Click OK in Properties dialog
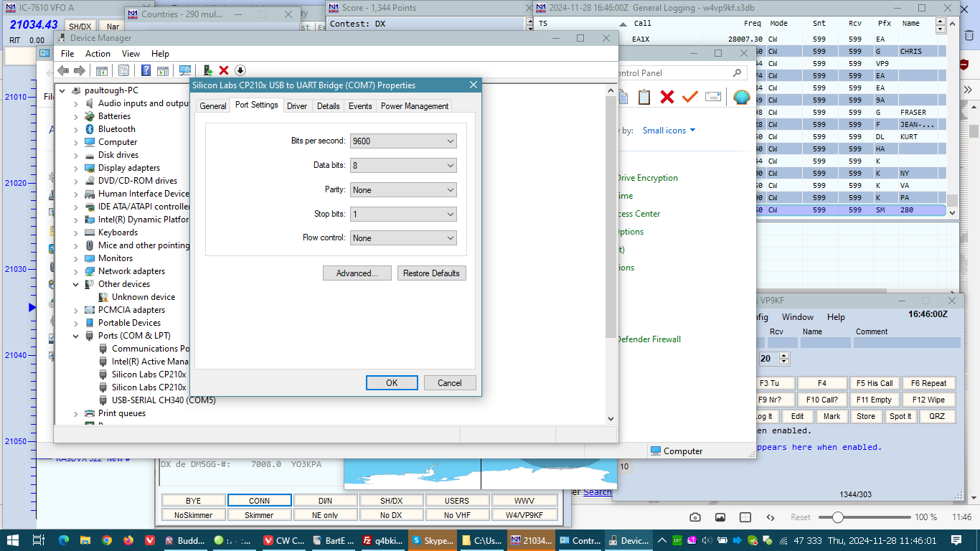Image resolution: width=980 pixels, height=551 pixels. (x=392, y=383)
